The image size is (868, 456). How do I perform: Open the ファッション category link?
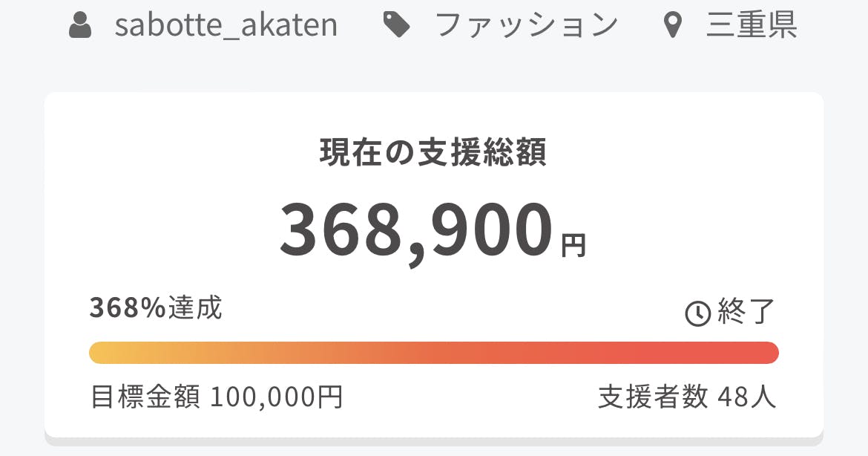coord(526,25)
